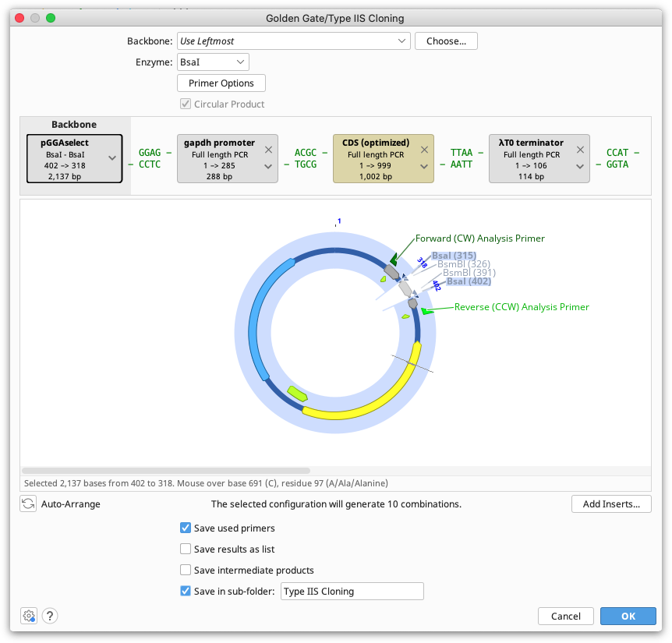The image size is (672, 643).
Task: Open the settings gear icon
Action: (29, 616)
